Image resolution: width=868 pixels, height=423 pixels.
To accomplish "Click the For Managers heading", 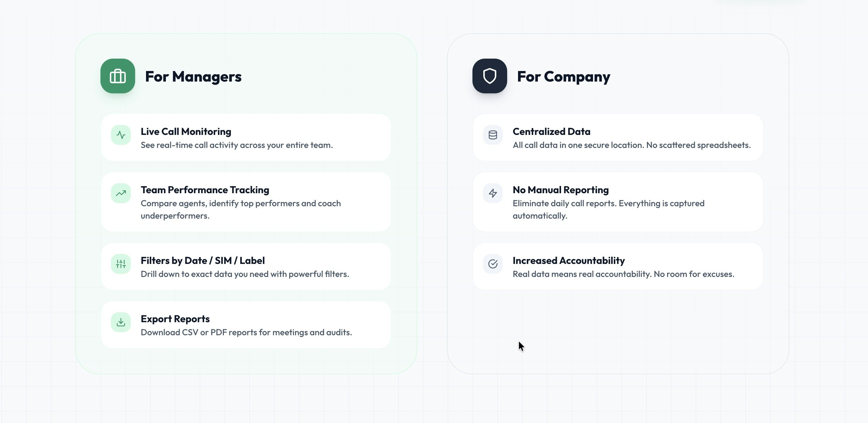I will click(x=193, y=77).
